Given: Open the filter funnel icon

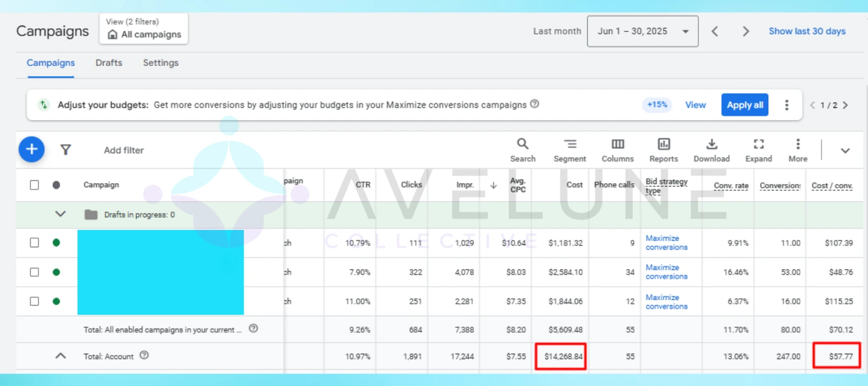Looking at the screenshot, I should pos(66,149).
